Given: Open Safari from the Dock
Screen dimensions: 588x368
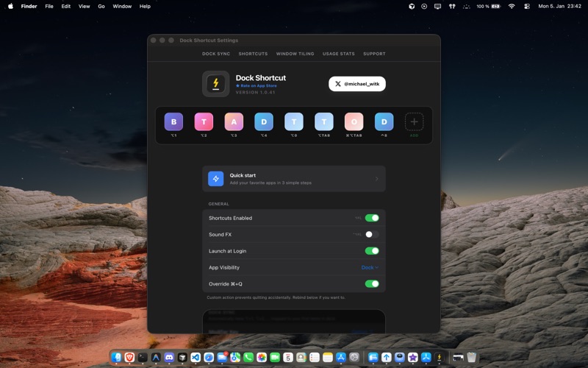Looking at the screenshot, I should pyautogui.click(x=209, y=357).
